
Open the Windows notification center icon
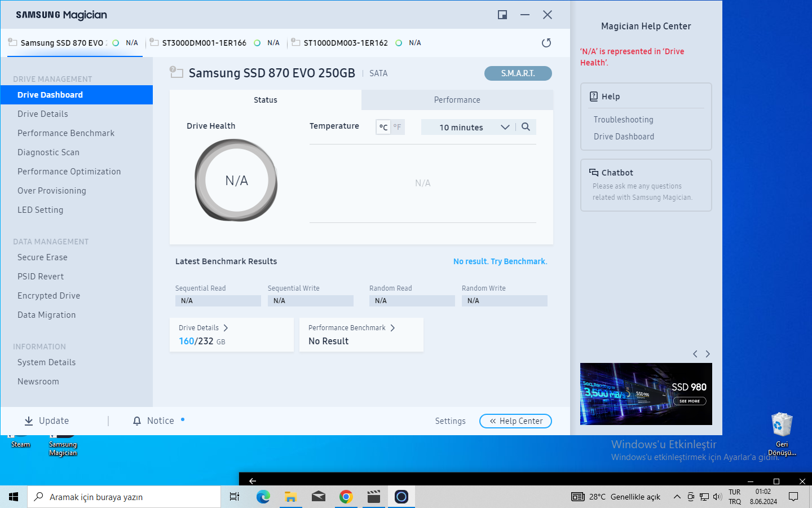click(x=793, y=497)
